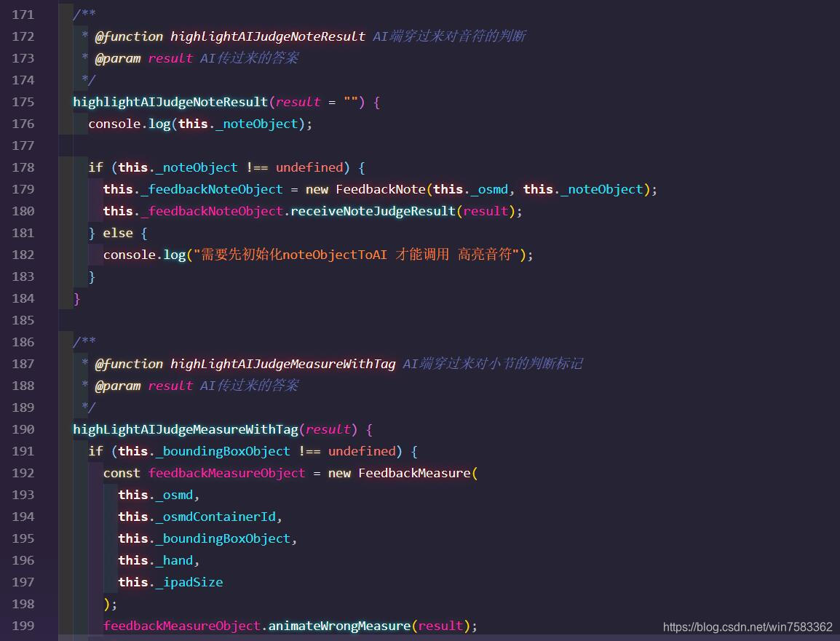Click 'result' parameter on line 190
Screen dimensions: 840x641
pyautogui.click(x=328, y=429)
